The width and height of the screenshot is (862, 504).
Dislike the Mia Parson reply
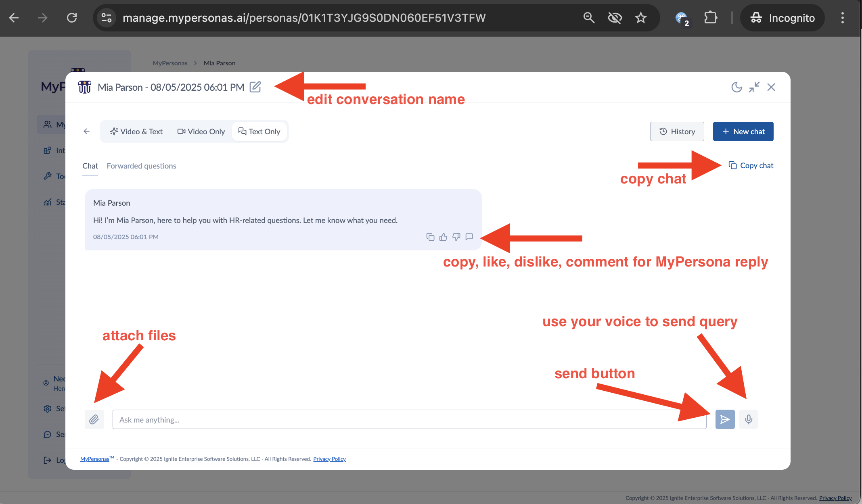(x=456, y=237)
